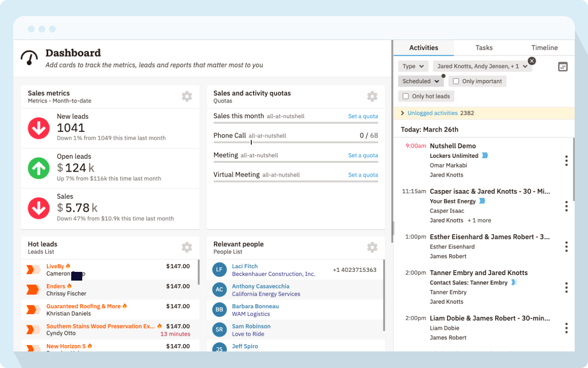
Task: Click the Relevant people card gear icon
Action: pos(372,247)
